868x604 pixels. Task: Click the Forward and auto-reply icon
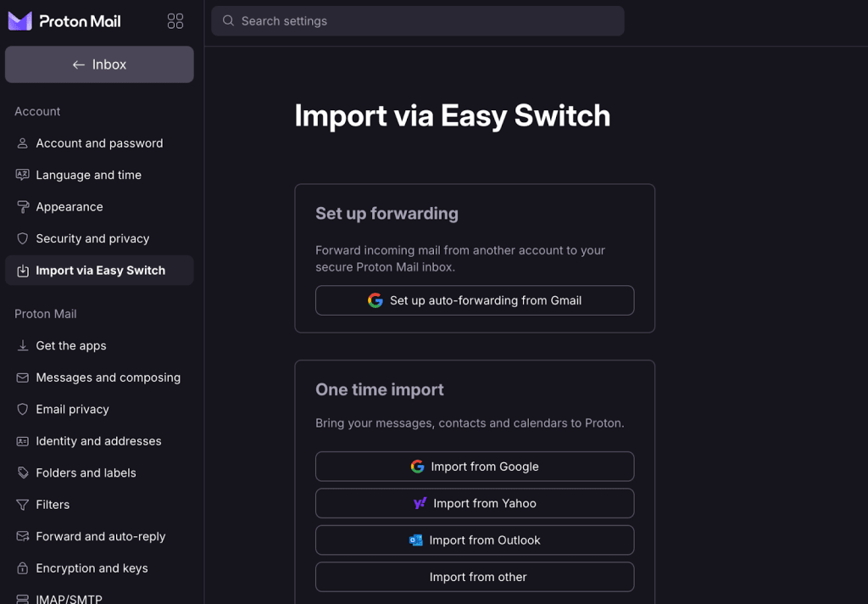click(x=22, y=536)
